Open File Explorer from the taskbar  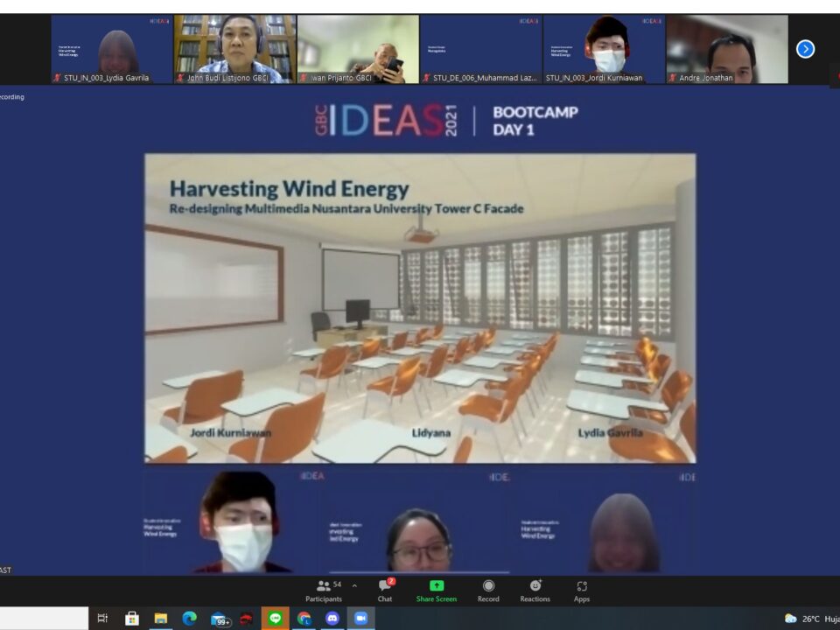click(161, 619)
